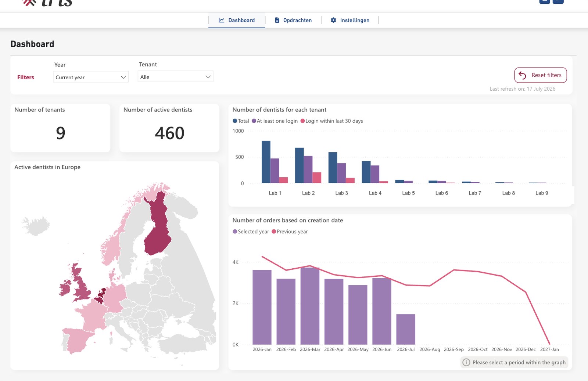Toggle the At least one login legend
Viewport: 588px width, 381px height.
coord(275,121)
